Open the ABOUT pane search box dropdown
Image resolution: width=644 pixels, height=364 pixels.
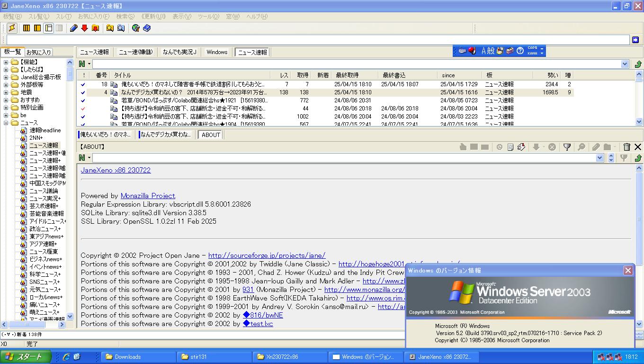pos(600,158)
